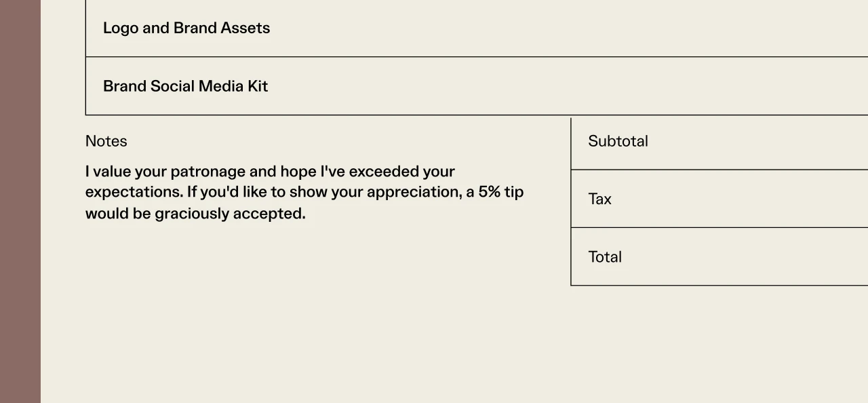Click the notes paragraph about patronage
Image resolution: width=868 pixels, height=403 pixels.
point(304,192)
